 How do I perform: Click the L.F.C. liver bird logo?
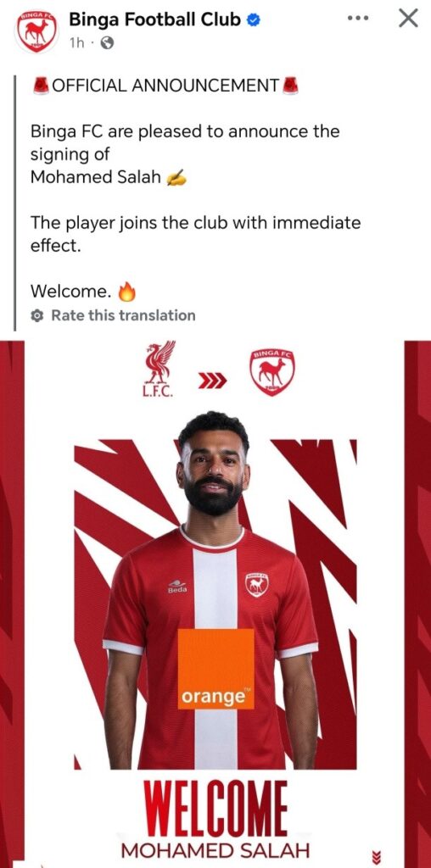[160, 369]
